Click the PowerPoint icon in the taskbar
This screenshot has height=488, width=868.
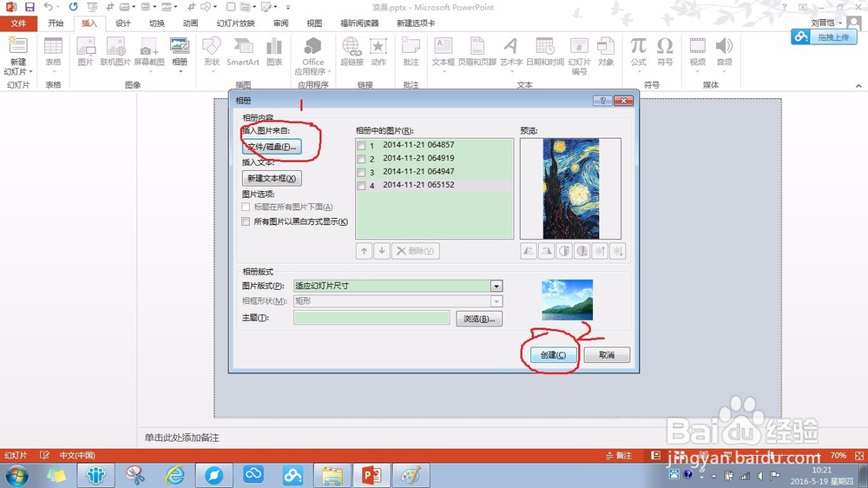372,475
